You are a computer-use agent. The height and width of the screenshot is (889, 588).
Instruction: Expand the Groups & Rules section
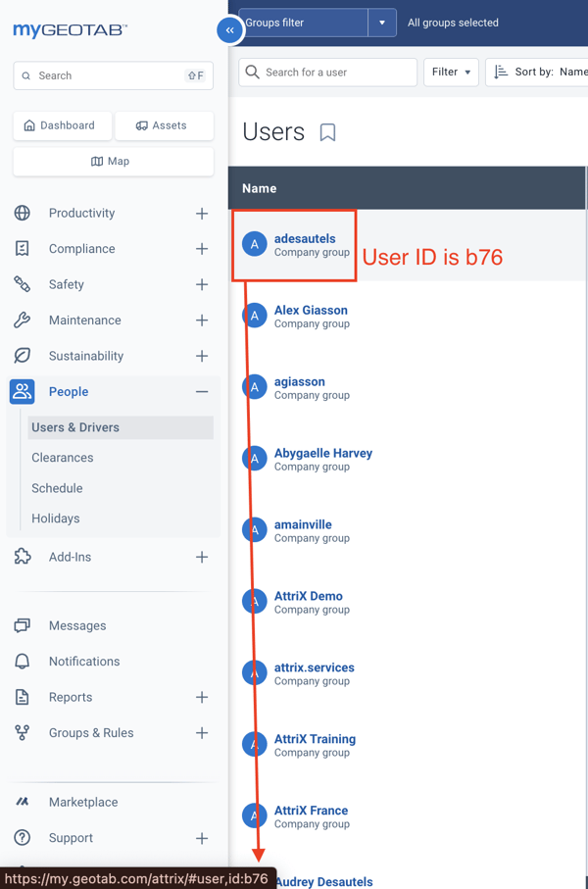[x=202, y=732]
